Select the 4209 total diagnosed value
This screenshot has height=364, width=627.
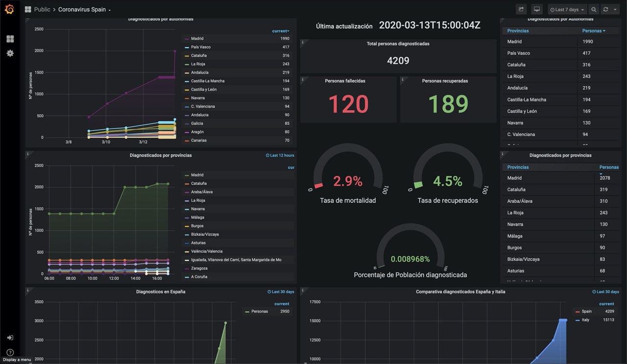tap(398, 61)
